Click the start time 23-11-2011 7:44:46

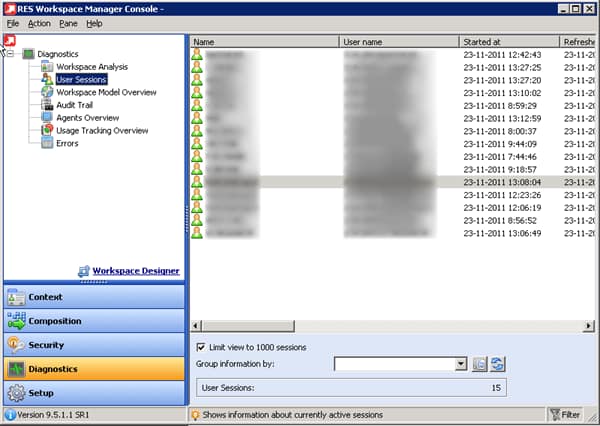(x=500, y=157)
